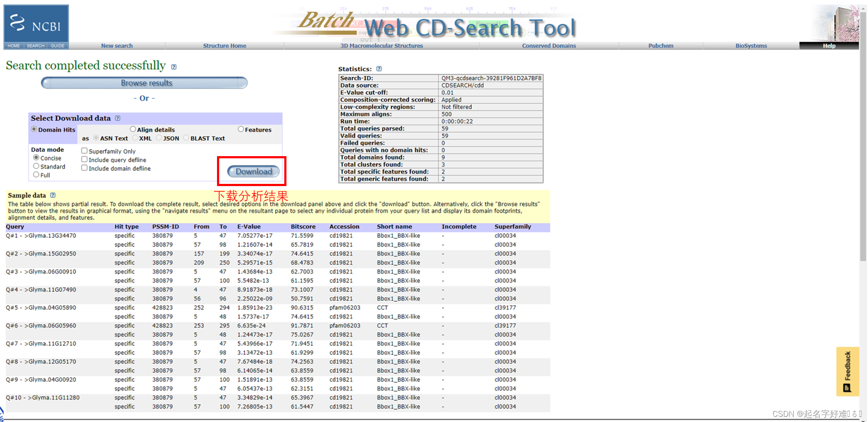Click HOME link under NCBI logo
This screenshot has height=422, width=868.
[x=13, y=46]
